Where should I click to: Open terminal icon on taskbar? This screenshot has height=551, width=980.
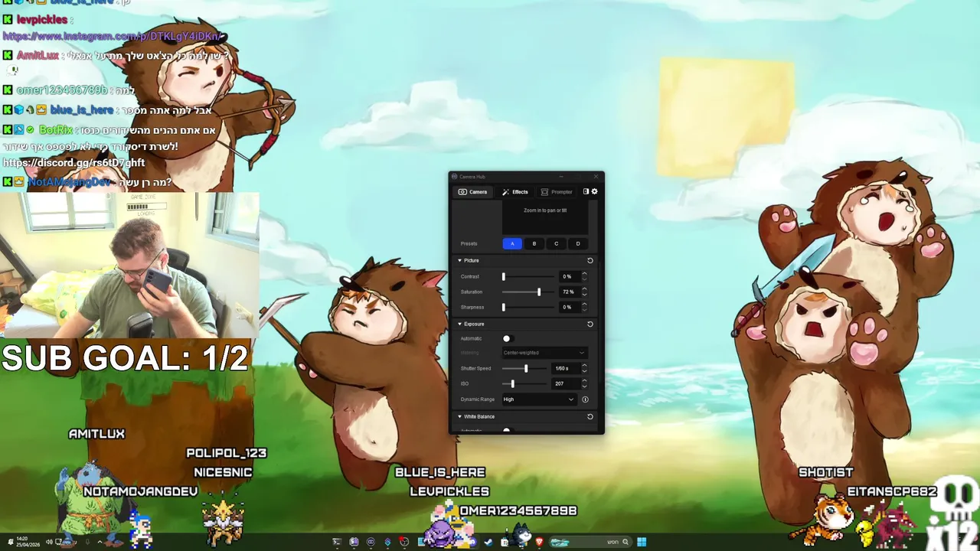point(337,542)
